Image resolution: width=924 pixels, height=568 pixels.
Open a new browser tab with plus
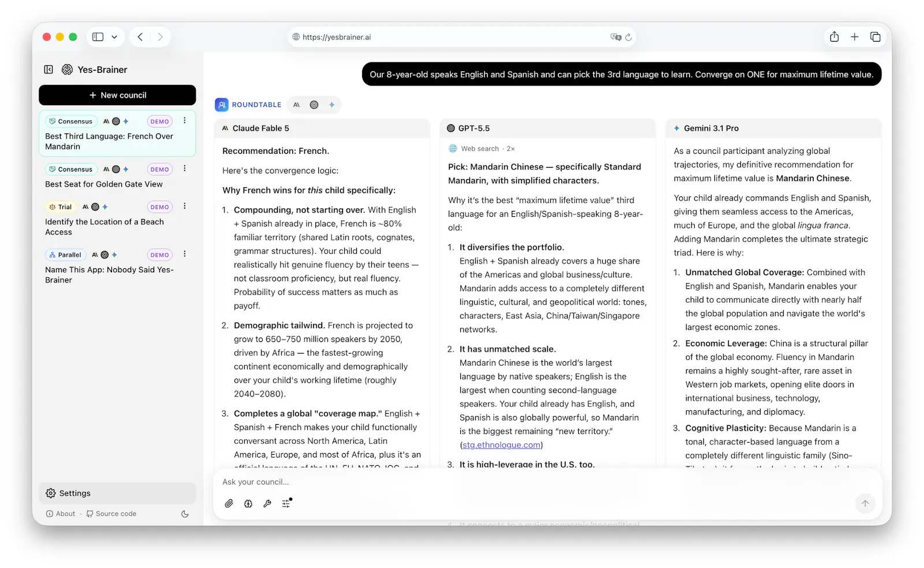855,37
